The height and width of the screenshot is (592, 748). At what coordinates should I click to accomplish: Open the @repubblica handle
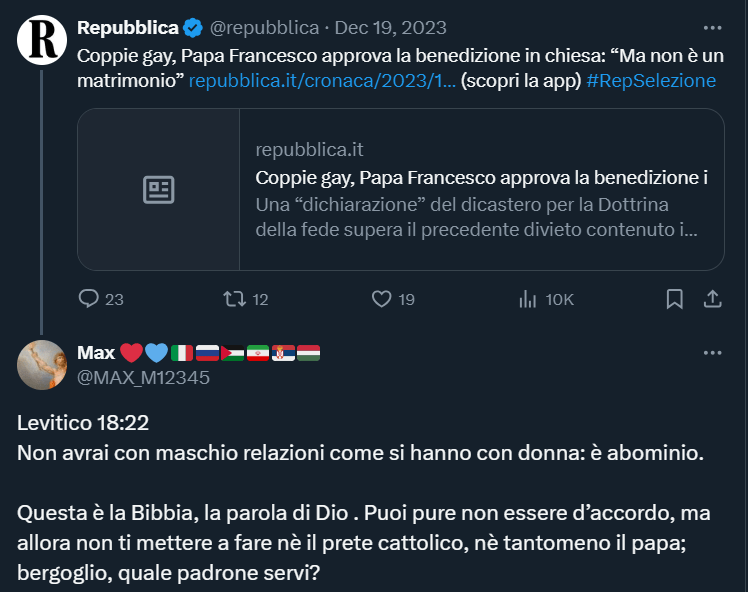264,28
